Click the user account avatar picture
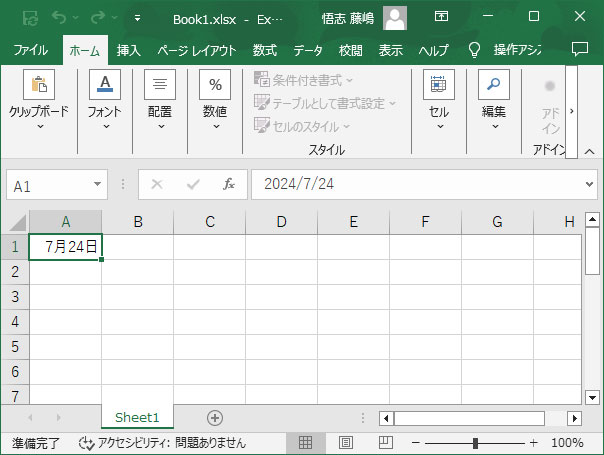 (x=394, y=18)
